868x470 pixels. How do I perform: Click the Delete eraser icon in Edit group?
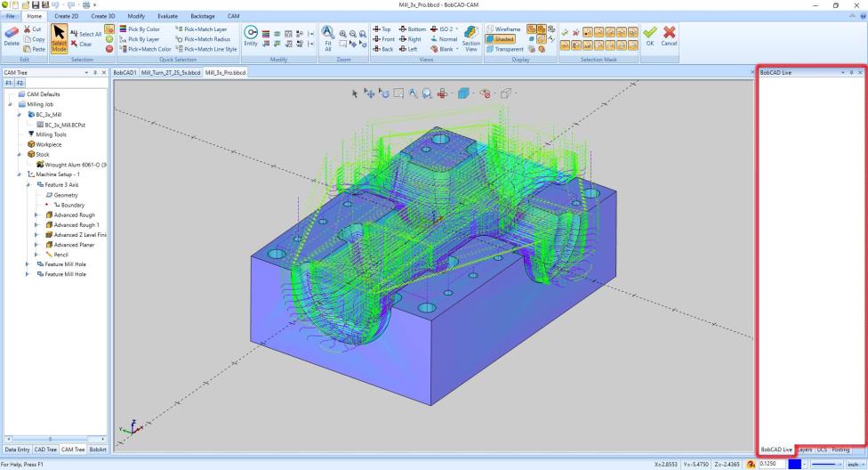click(x=11, y=36)
